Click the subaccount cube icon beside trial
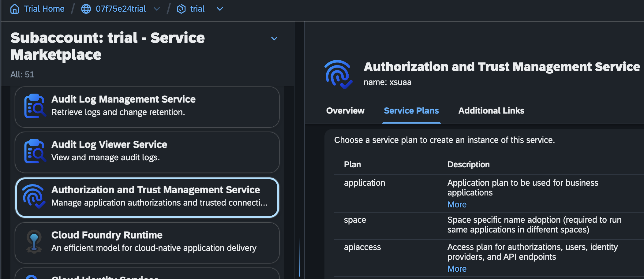The height and width of the screenshot is (279, 644). point(181,9)
